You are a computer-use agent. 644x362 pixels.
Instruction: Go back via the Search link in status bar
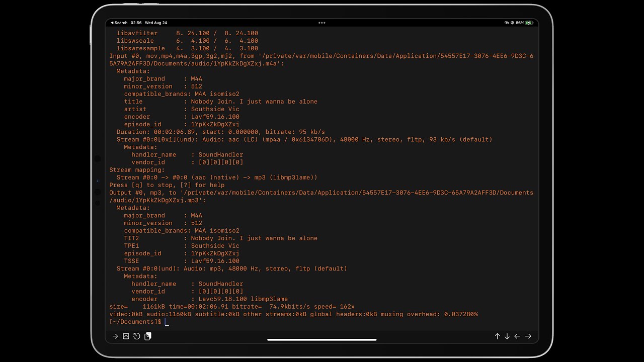119,23
